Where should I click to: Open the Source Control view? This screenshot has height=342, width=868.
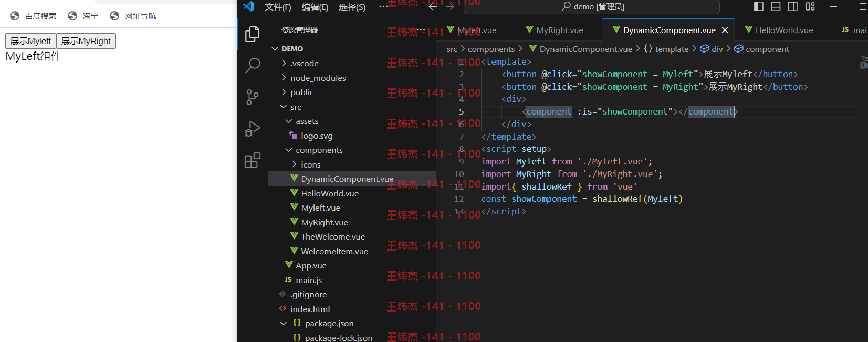(253, 97)
